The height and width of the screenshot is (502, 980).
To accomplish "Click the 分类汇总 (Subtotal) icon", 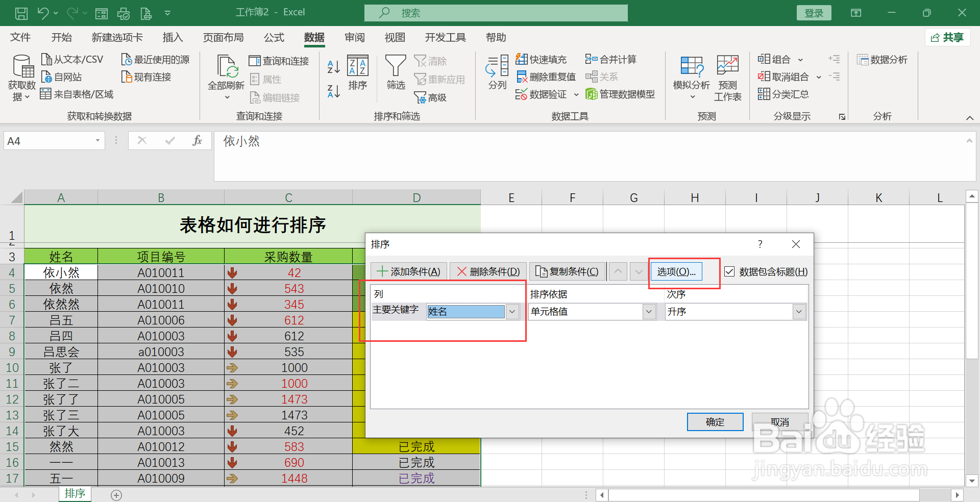I will (784, 94).
